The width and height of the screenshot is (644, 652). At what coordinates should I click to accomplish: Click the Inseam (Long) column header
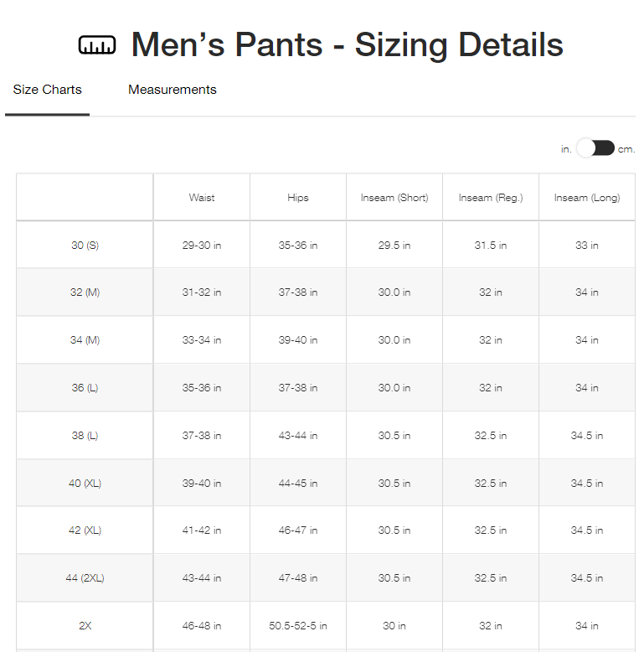587,198
